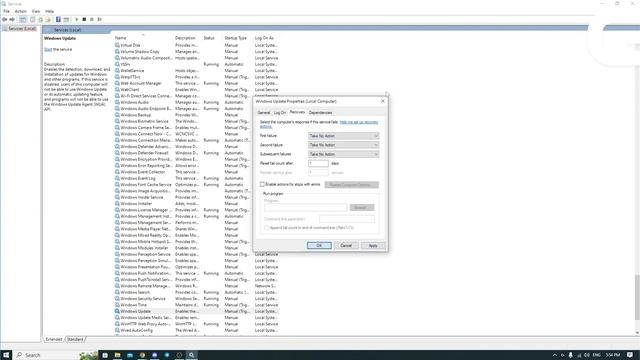Open the Subsequent failures dropdown
Image resolution: width=640 pixels, height=360 pixels.
click(x=343, y=154)
